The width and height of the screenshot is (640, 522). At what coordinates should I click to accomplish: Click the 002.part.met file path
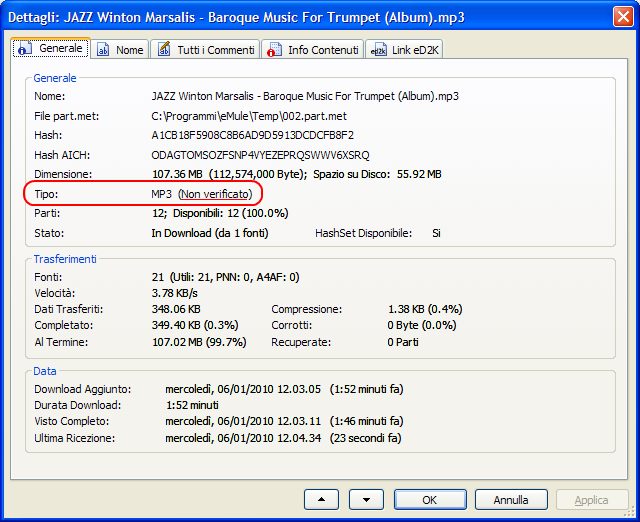coord(249,116)
